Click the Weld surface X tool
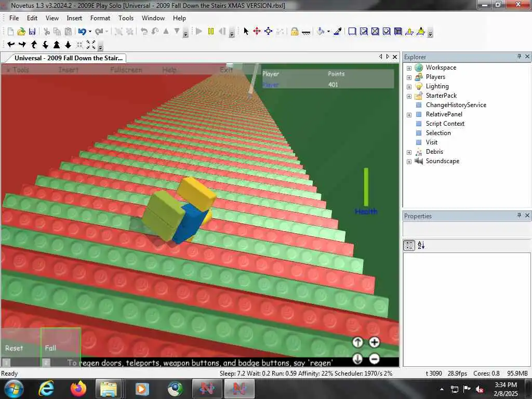The height and width of the screenshot is (399, 532). click(x=375, y=32)
